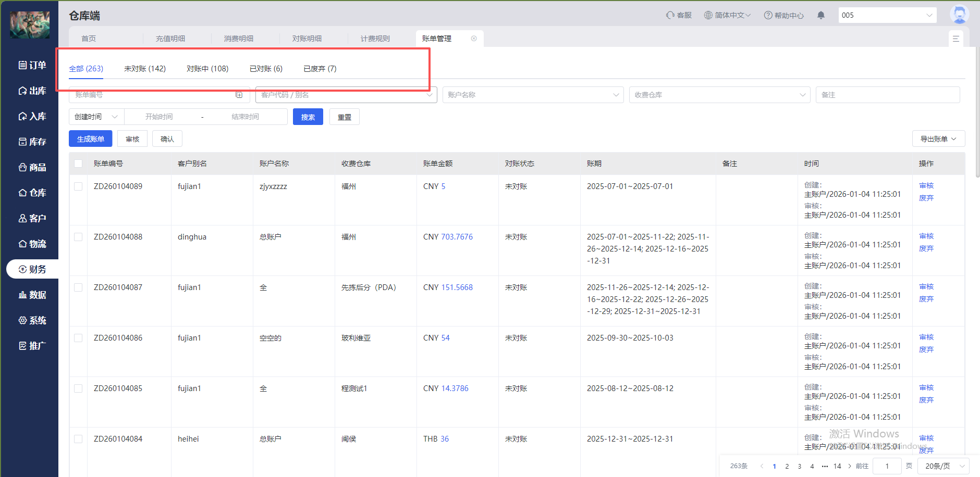Open the 20条/页 page size selector
Screen dimensions: 980x477
coord(944,466)
